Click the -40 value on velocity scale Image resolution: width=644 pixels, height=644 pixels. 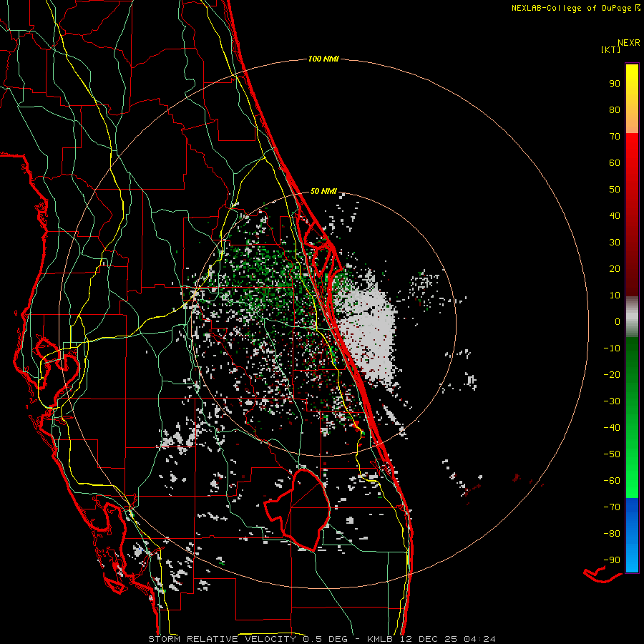(612, 428)
